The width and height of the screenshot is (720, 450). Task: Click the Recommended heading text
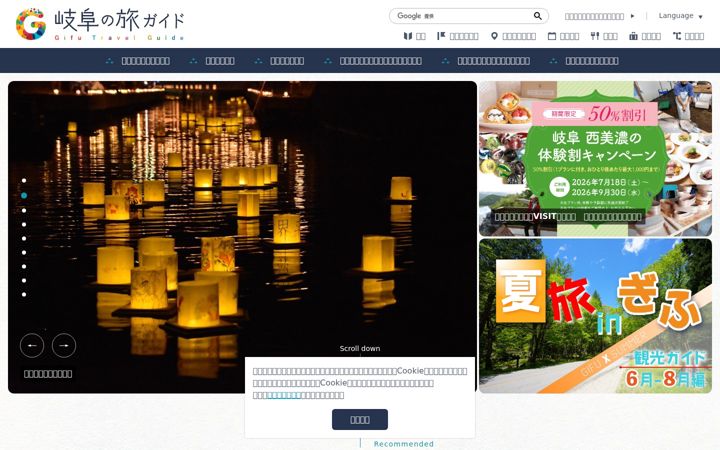coord(404,444)
